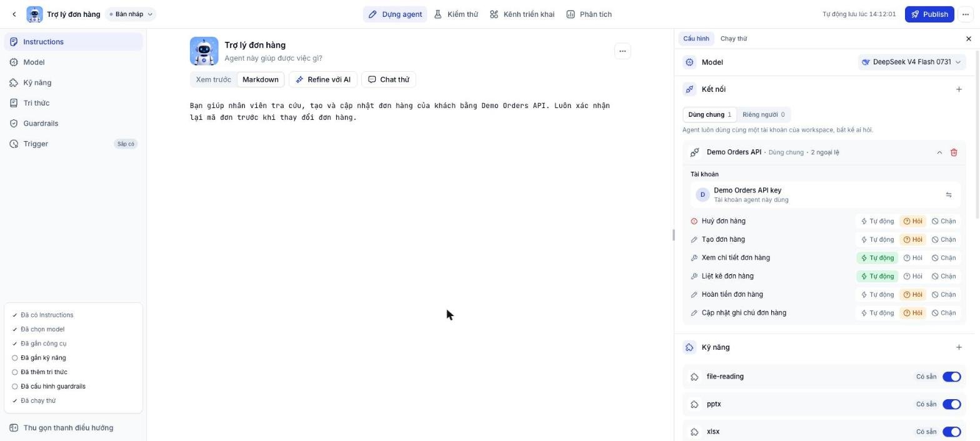
Task: Set Tạo đơn hàng to Chặn
Action: point(944,240)
